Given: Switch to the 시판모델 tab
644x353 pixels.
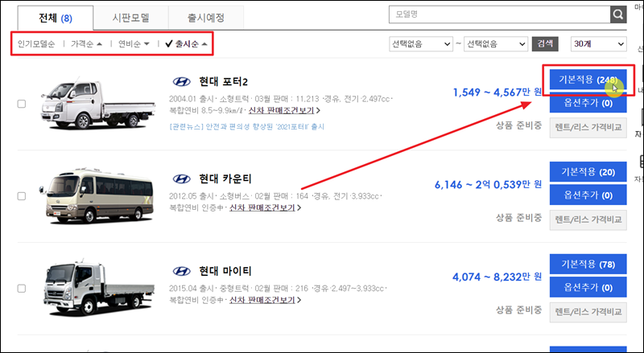Looking at the screenshot, I should click(x=131, y=18).
